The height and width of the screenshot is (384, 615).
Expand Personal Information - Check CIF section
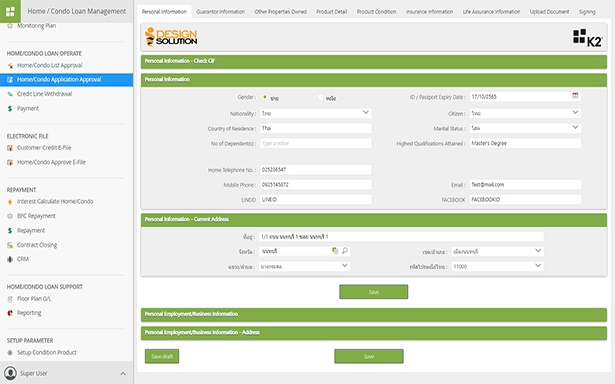[x=598, y=61]
